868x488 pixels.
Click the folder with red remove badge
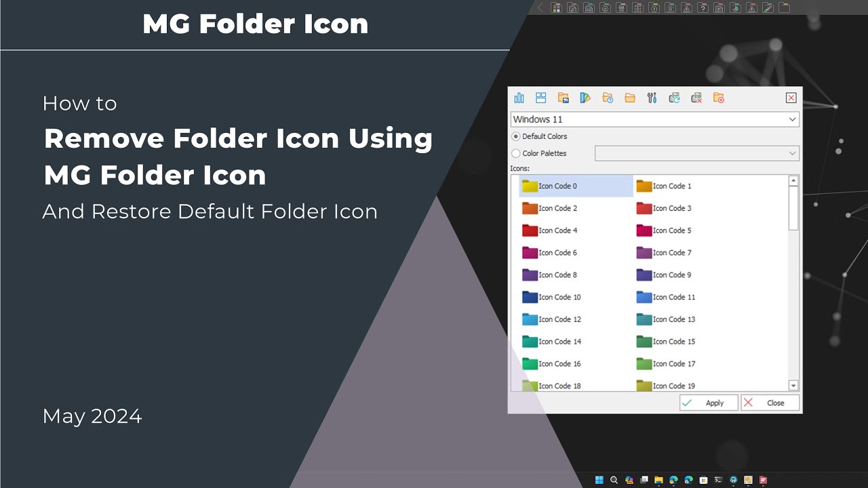pos(719,98)
